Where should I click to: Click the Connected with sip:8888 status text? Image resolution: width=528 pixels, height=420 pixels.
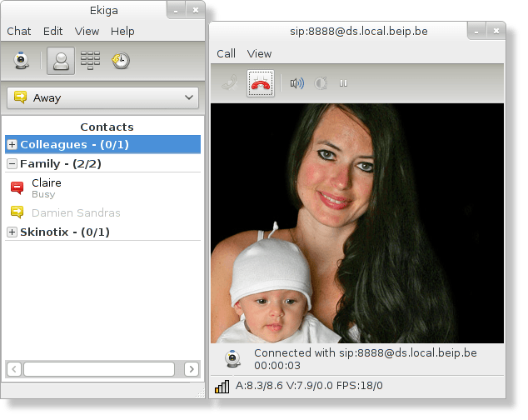(x=366, y=353)
